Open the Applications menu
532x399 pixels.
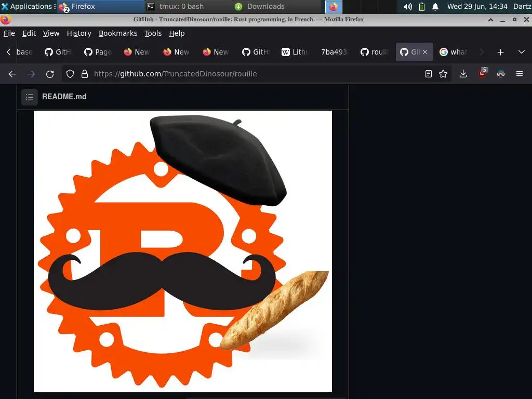click(x=28, y=6)
